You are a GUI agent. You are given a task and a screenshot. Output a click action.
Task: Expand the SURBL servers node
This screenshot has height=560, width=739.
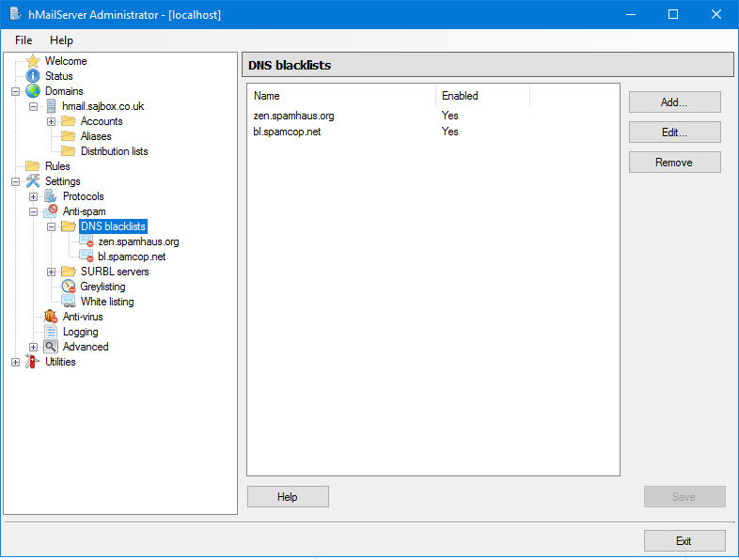52,272
